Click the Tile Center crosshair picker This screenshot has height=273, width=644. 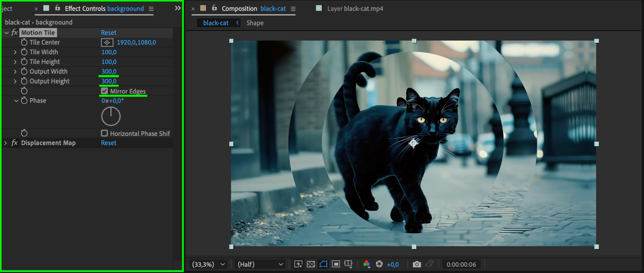[x=107, y=43]
